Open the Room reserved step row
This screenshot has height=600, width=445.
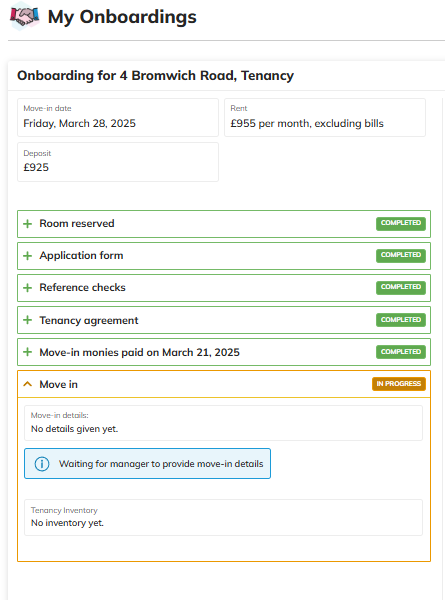tap(224, 224)
